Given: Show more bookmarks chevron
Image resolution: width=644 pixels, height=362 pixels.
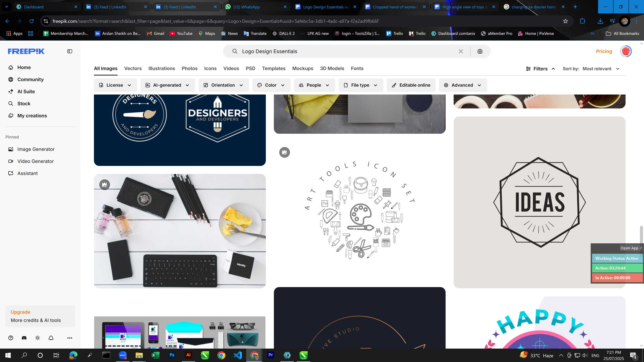Looking at the screenshot, I should [x=592, y=34].
